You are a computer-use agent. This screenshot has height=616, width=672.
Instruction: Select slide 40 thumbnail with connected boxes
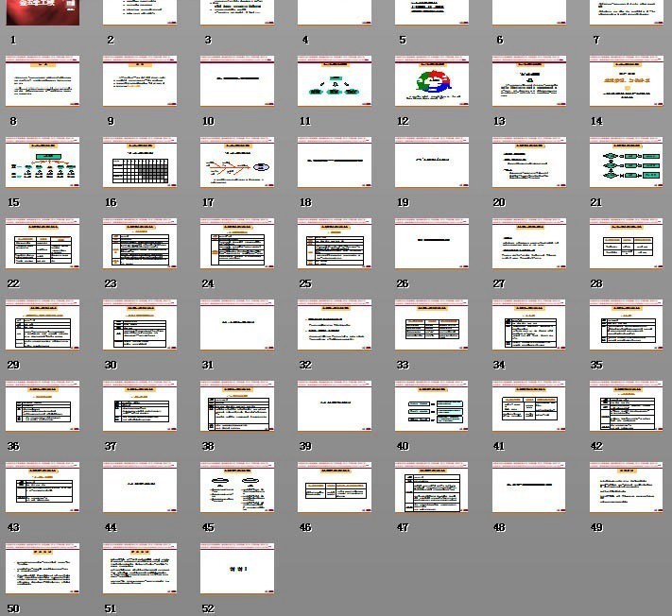coord(432,406)
